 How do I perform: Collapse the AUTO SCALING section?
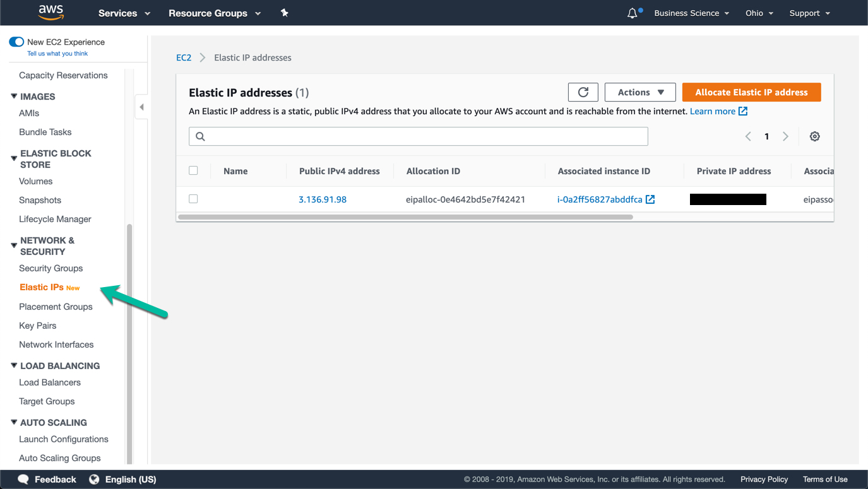14,422
